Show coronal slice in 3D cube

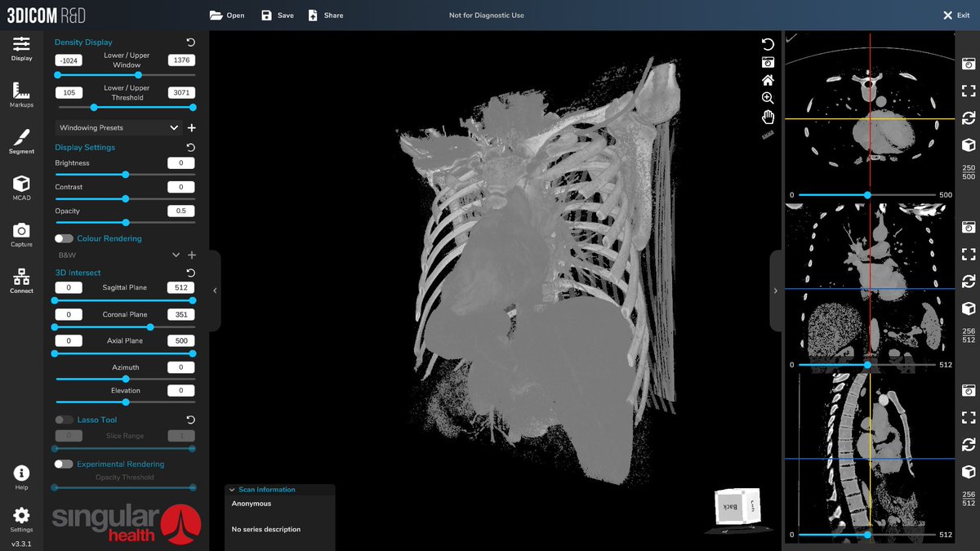969,309
